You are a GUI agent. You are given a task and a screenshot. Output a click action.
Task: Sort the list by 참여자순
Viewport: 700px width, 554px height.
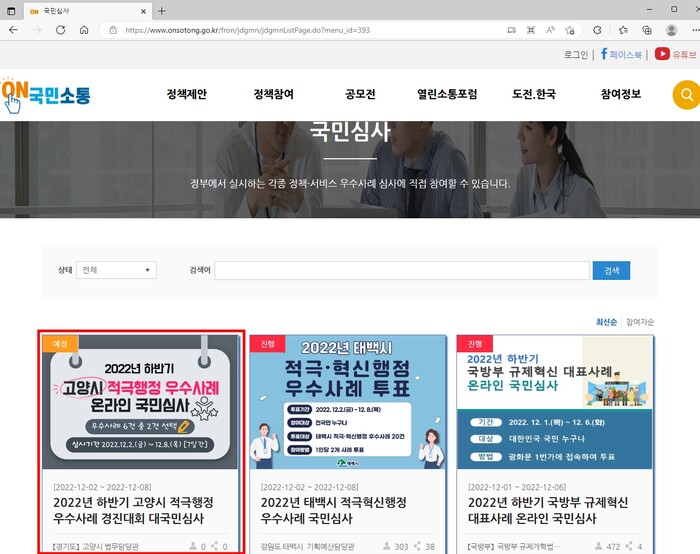pyautogui.click(x=640, y=322)
